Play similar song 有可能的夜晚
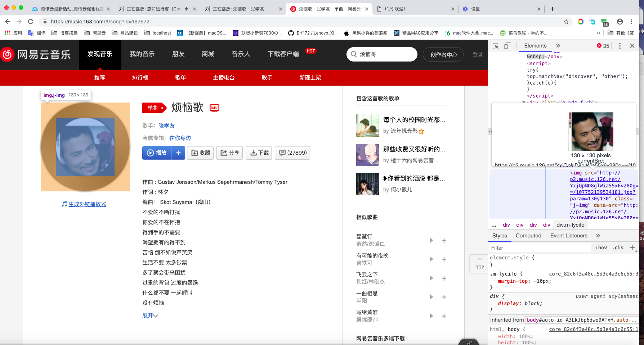 pos(431,259)
